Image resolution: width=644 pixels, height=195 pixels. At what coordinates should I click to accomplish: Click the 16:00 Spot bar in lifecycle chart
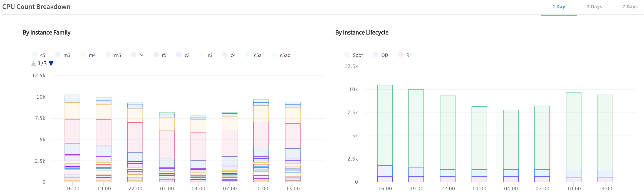385,125
